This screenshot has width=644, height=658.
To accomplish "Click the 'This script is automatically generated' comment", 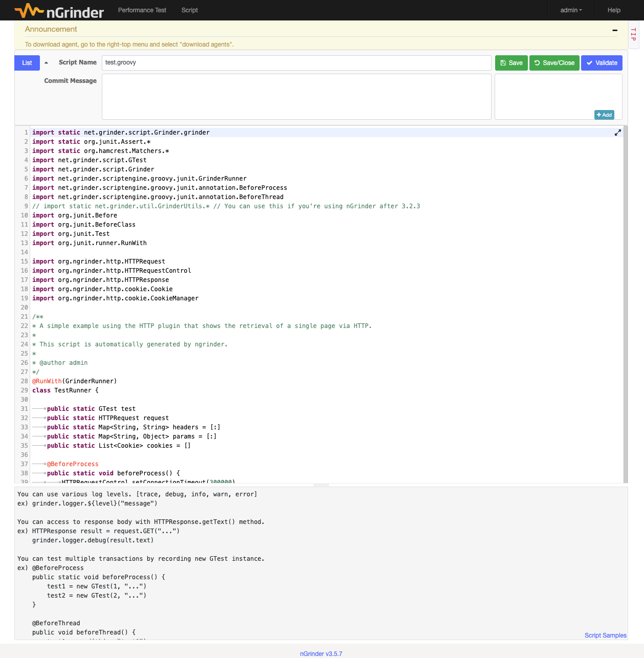I will click(x=130, y=344).
